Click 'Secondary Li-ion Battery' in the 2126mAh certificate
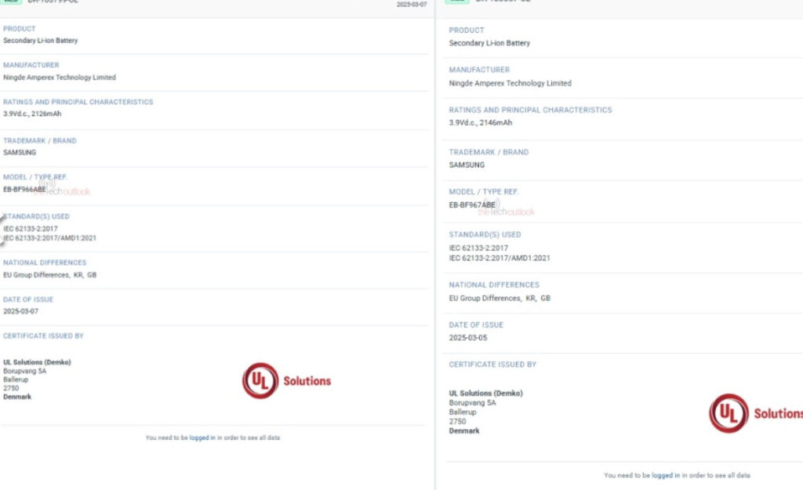 [40, 40]
